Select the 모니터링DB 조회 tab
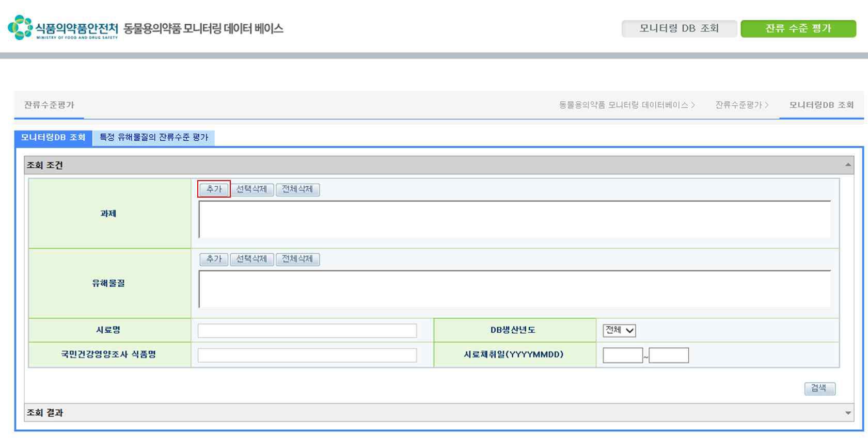Image resolution: width=868 pixels, height=438 pixels. [x=53, y=137]
